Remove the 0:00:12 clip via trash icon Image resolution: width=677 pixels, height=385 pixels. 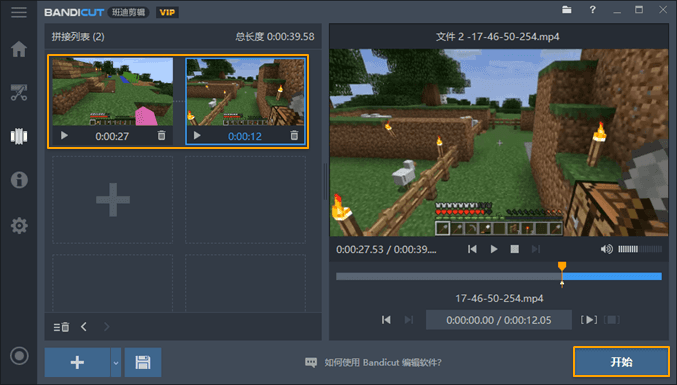(294, 136)
